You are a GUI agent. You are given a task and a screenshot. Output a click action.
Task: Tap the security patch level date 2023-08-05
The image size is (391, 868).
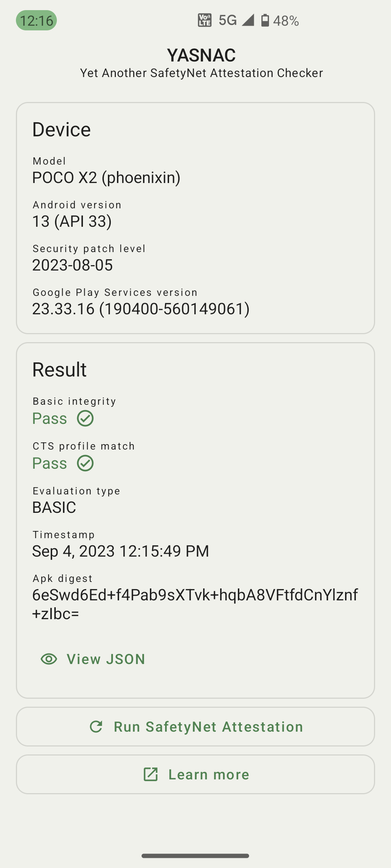point(72,265)
